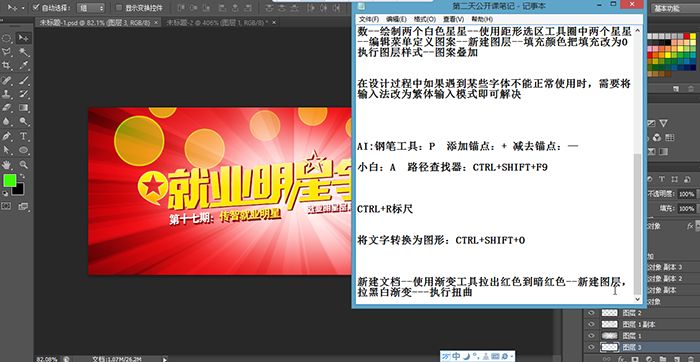Select the Eraser tool

click(x=7, y=108)
